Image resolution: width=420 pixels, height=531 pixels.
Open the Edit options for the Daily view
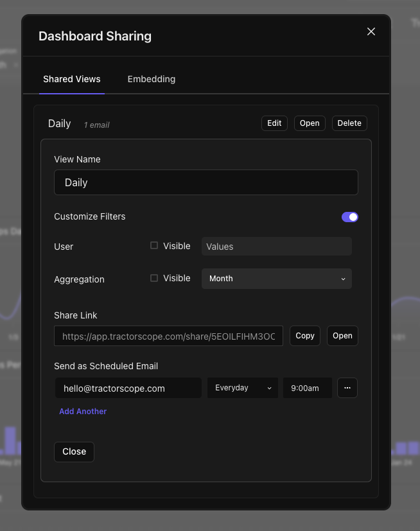point(274,123)
